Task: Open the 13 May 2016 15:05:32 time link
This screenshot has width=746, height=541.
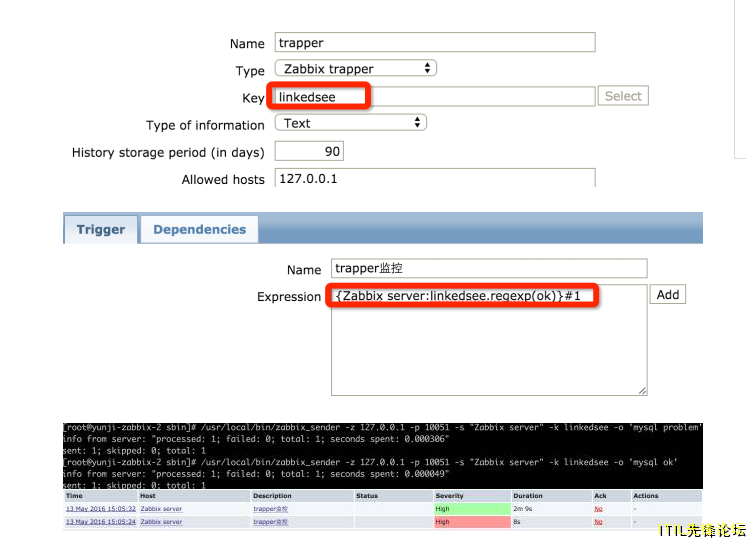Action: (x=101, y=509)
